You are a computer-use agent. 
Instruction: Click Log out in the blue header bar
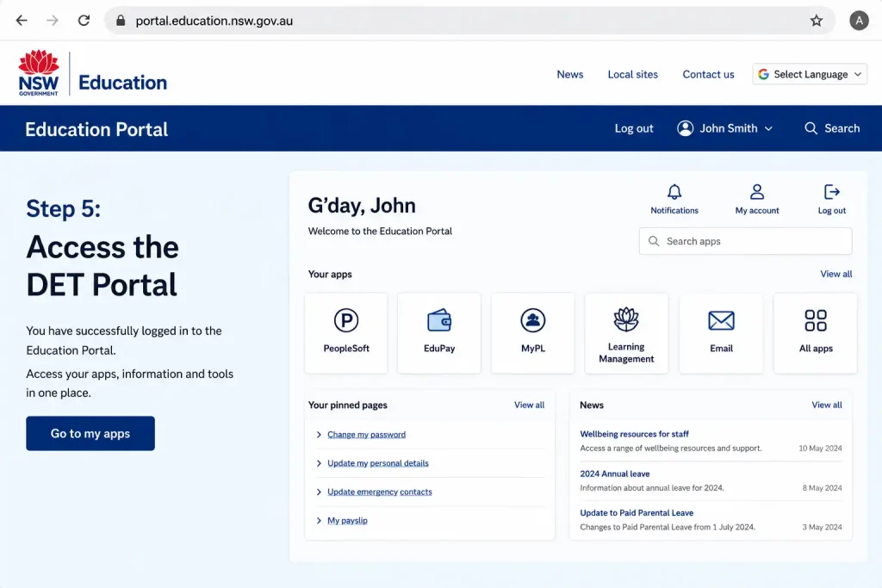click(x=633, y=129)
